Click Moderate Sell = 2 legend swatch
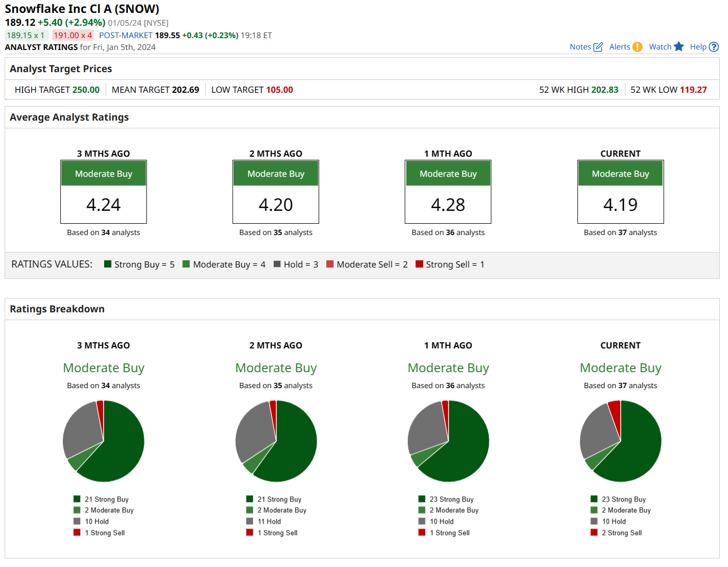The image size is (728, 567). coord(330,264)
